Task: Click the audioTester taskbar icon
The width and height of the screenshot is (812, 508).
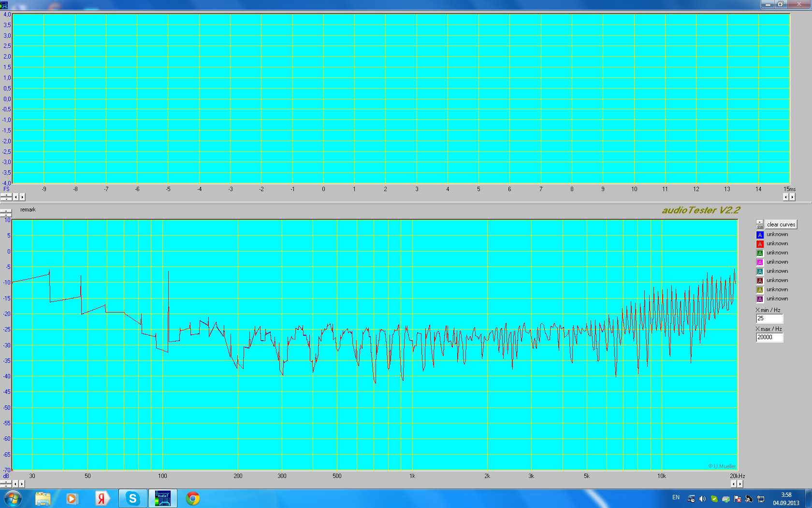Action: 162,498
